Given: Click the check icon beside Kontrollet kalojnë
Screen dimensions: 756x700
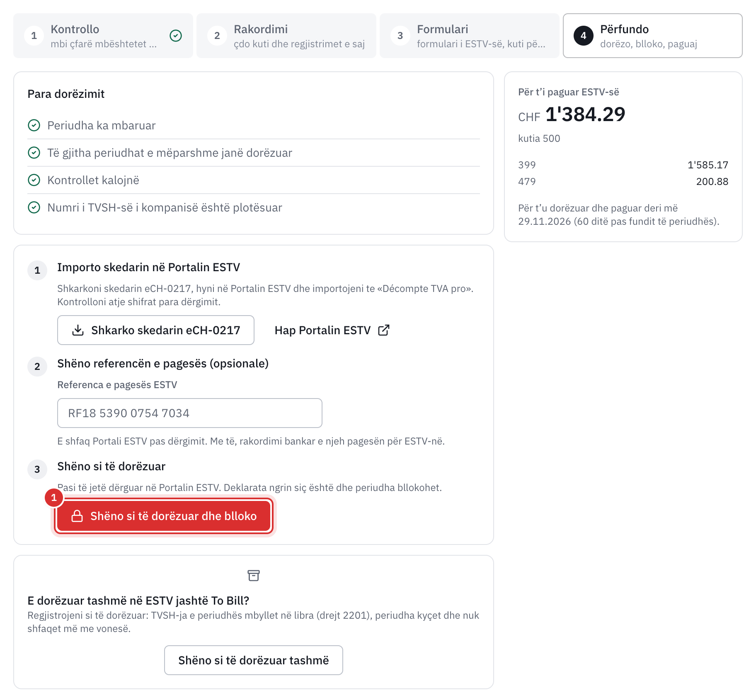Looking at the screenshot, I should point(34,180).
